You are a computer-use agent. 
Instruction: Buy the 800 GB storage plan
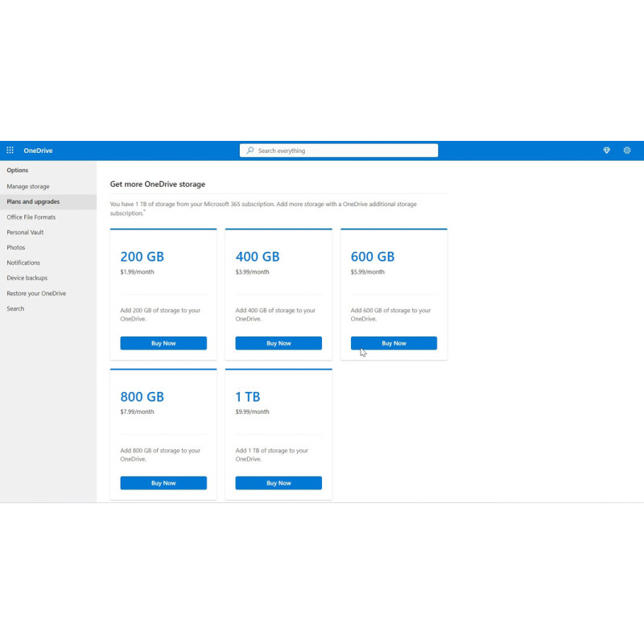pos(163,483)
